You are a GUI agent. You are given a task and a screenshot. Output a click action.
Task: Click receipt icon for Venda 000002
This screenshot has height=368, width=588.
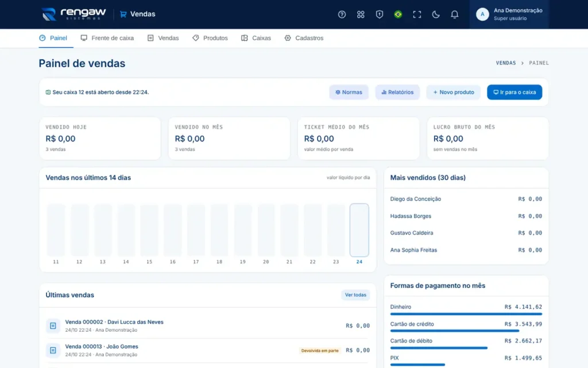point(53,325)
